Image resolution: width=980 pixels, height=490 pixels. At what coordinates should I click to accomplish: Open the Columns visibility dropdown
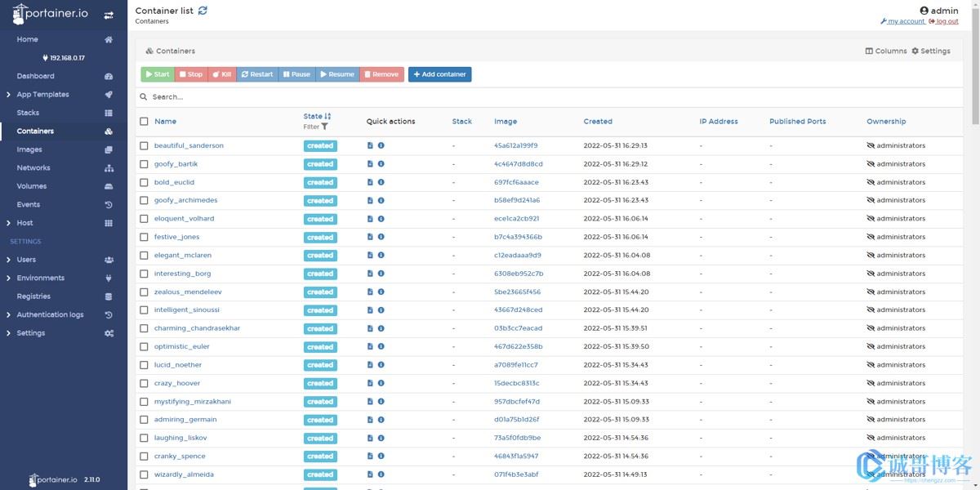tap(886, 51)
